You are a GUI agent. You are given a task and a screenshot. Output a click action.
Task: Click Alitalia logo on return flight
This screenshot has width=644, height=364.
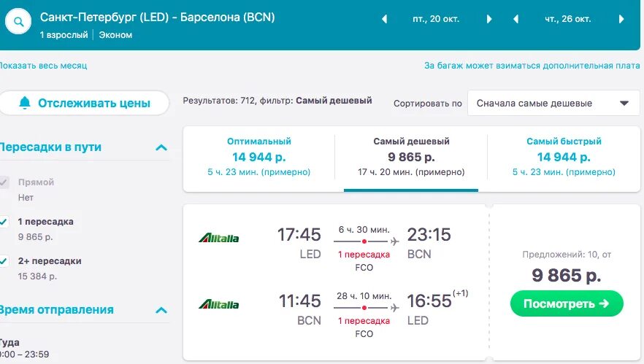point(218,304)
